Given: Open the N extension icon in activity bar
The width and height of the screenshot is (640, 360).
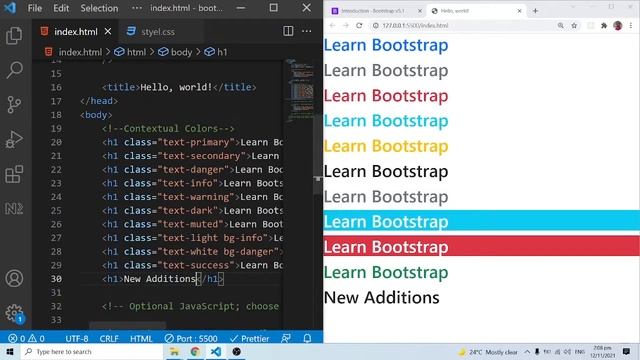Looking at the screenshot, I should pos(14,209).
